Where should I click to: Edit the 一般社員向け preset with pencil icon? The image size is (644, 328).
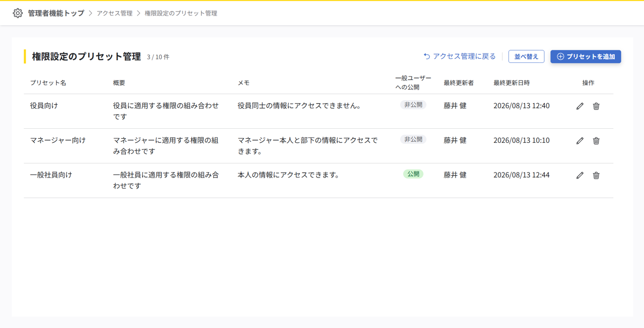pos(580,176)
